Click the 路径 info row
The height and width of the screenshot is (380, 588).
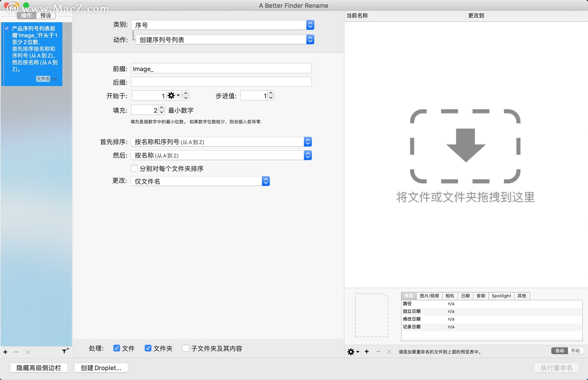(492, 304)
